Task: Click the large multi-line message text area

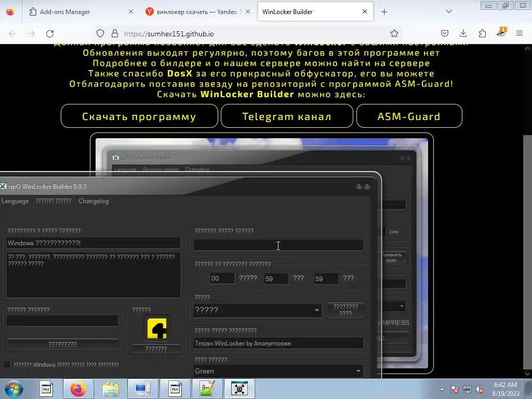Action: pyautogui.click(x=94, y=275)
